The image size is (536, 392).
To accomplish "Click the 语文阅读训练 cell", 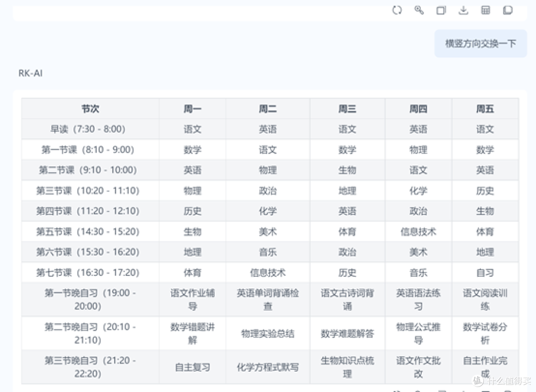I will point(485,299).
